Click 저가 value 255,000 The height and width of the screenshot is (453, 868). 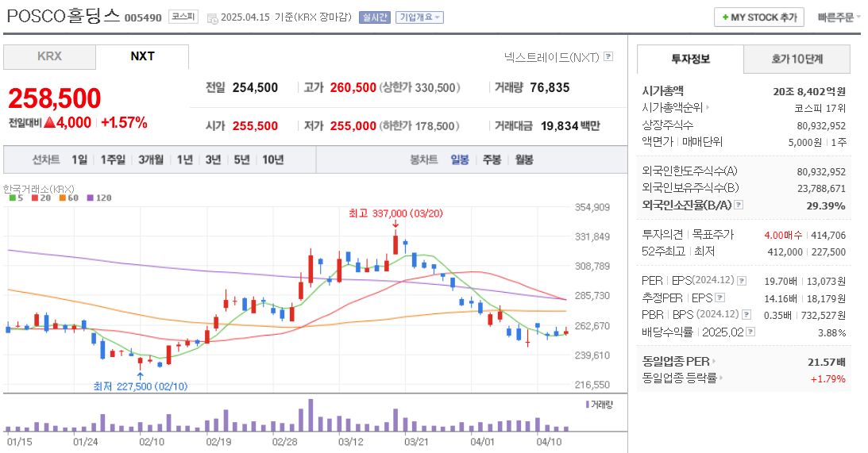point(353,126)
